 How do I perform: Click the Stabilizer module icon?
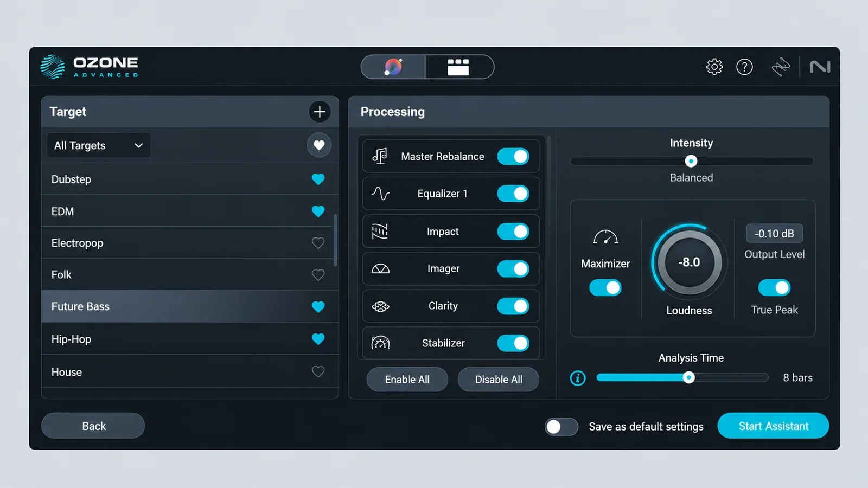coord(380,343)
